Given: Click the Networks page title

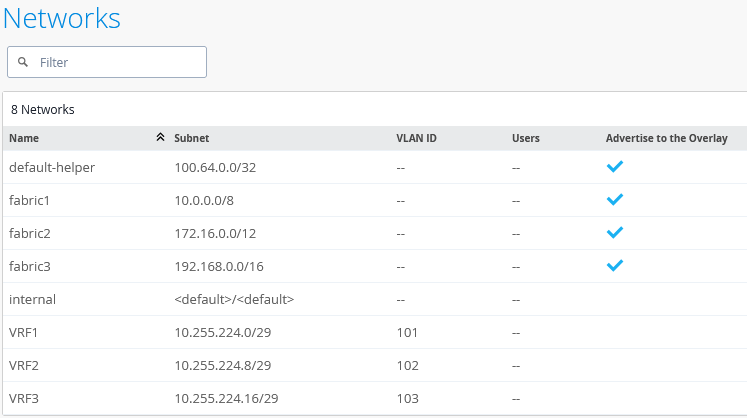Looking at the screenshot, I should pyautogui.click(x=62, y=18).
